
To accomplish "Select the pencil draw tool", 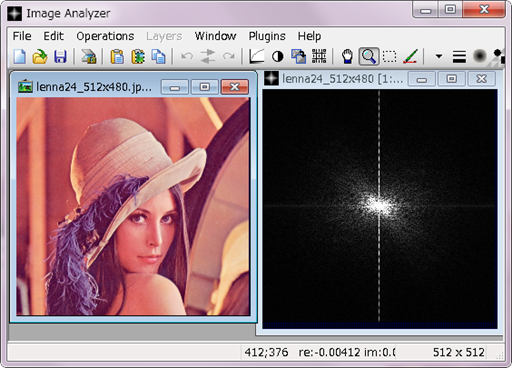I will tap(410, 56).
